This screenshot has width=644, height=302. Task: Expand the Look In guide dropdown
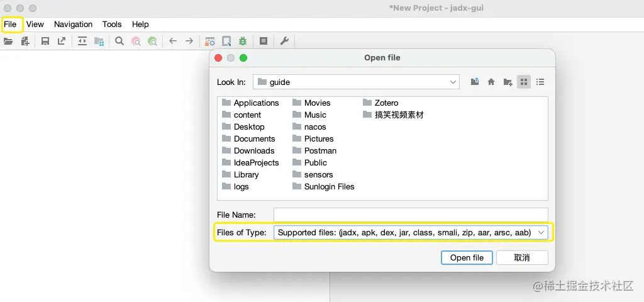pos(356,82)
